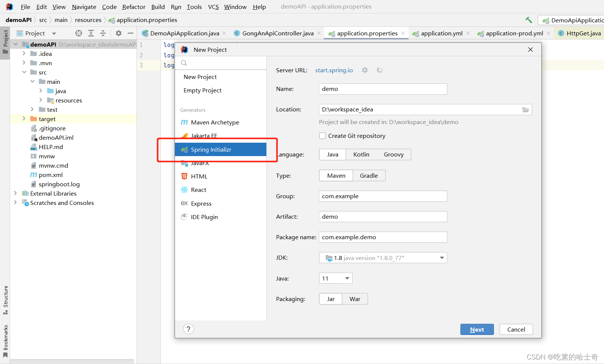Open the Java version dropdown
Image resolution: width=604 pixels, height=364 pixels.
(335, 278)
